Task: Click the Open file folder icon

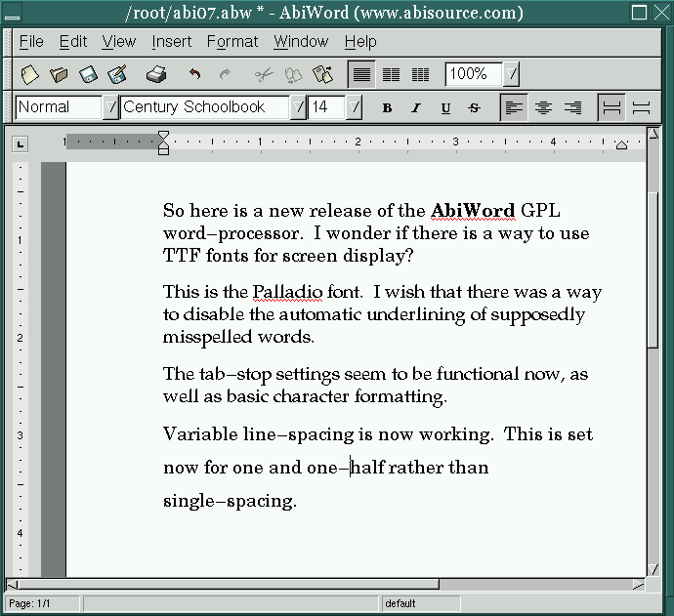Action: click(60, 74)
